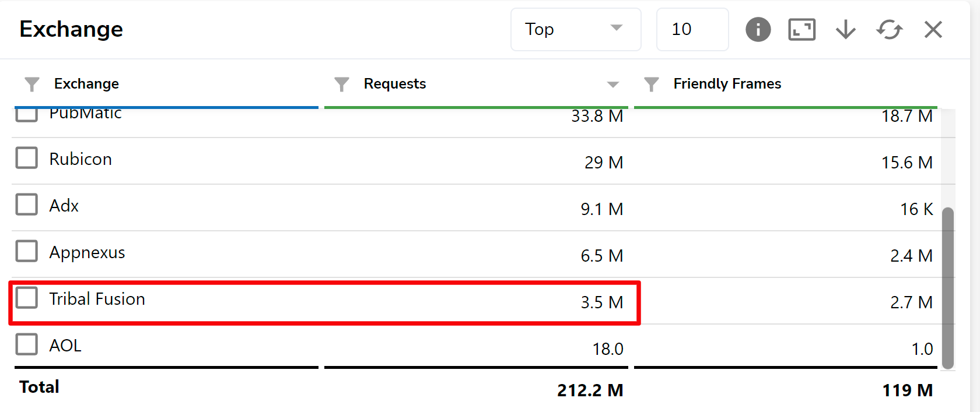Toggle the AOL row checkbox

pyautogui.click(x=27, y=344)
